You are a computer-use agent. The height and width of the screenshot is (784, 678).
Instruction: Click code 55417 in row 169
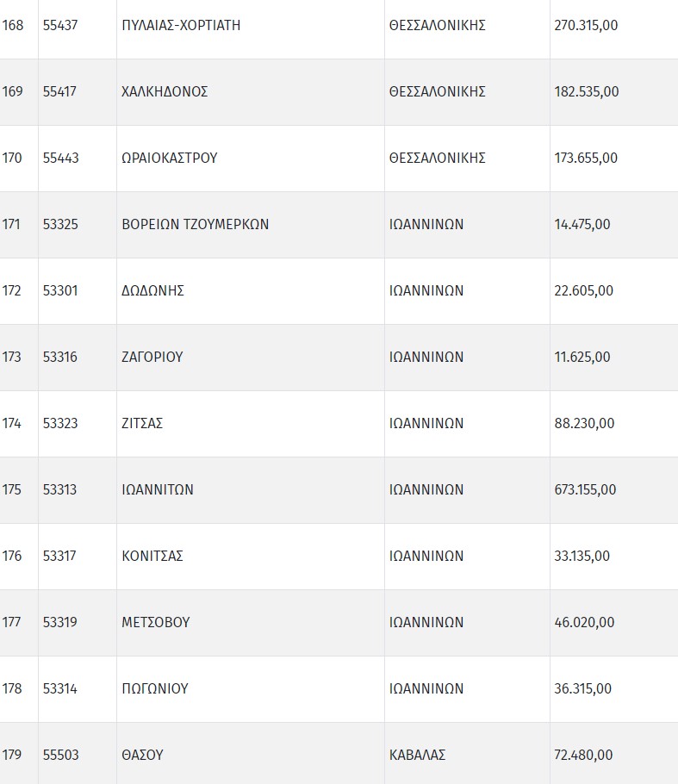coord(59,91)
